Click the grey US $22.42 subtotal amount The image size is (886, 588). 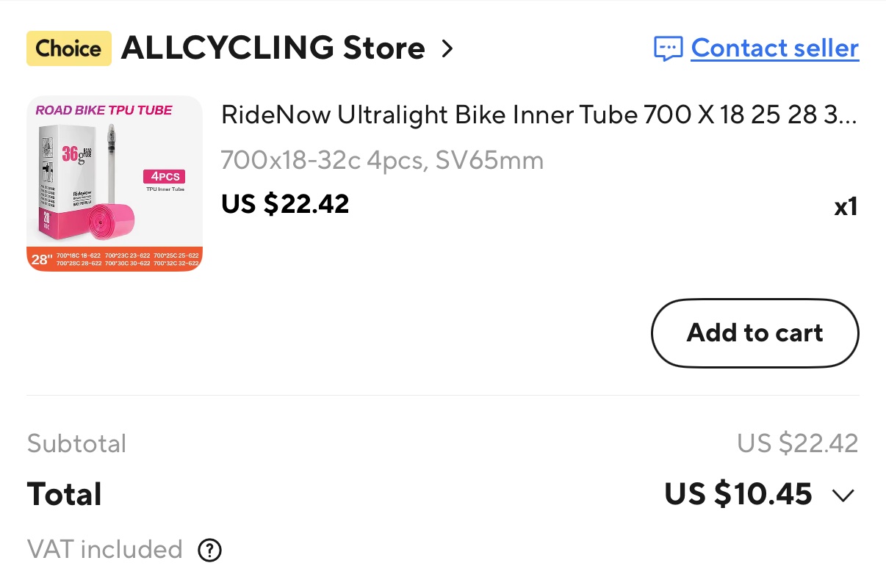797,443
